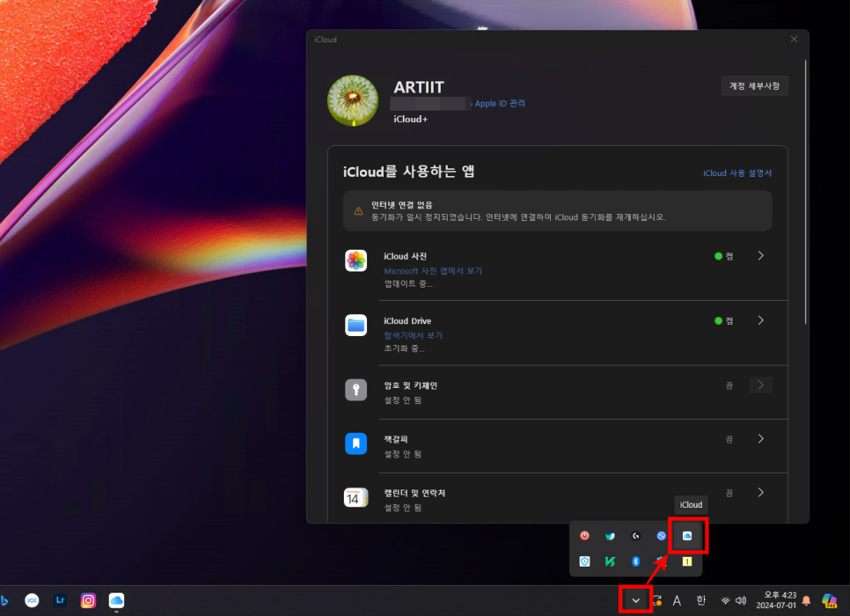Screen dimensions: 850x616
Task: Open Instagram from the taskbar
Action: pyautogui.click(x=88, y=600)
